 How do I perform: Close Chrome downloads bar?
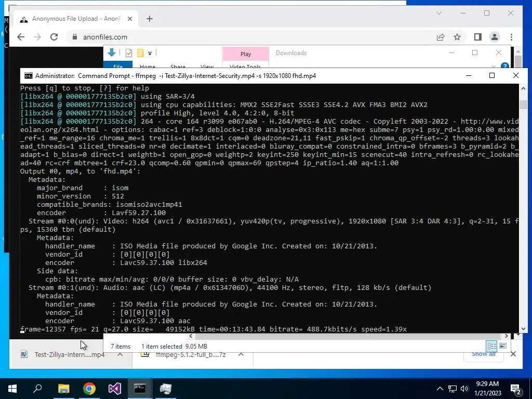513,354
